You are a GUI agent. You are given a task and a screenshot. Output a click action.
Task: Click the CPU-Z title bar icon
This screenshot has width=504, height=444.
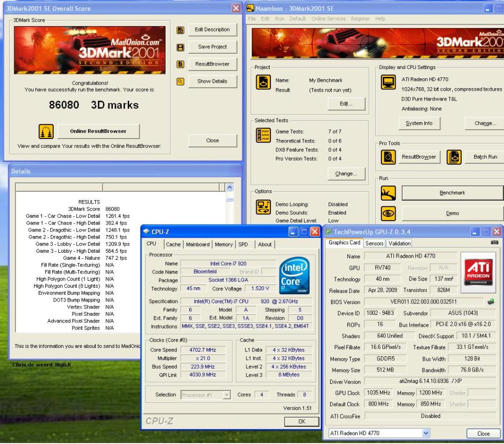147,232
